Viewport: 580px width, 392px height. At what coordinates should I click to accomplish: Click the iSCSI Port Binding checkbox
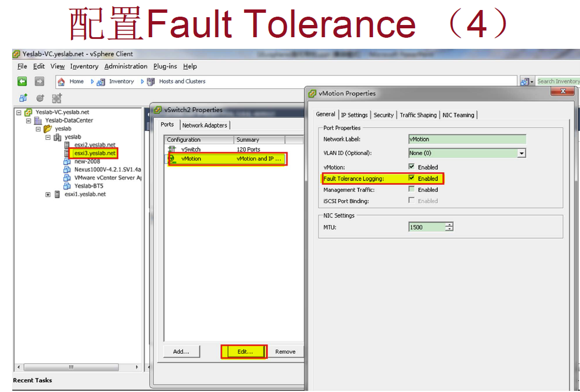pos(411,200)
